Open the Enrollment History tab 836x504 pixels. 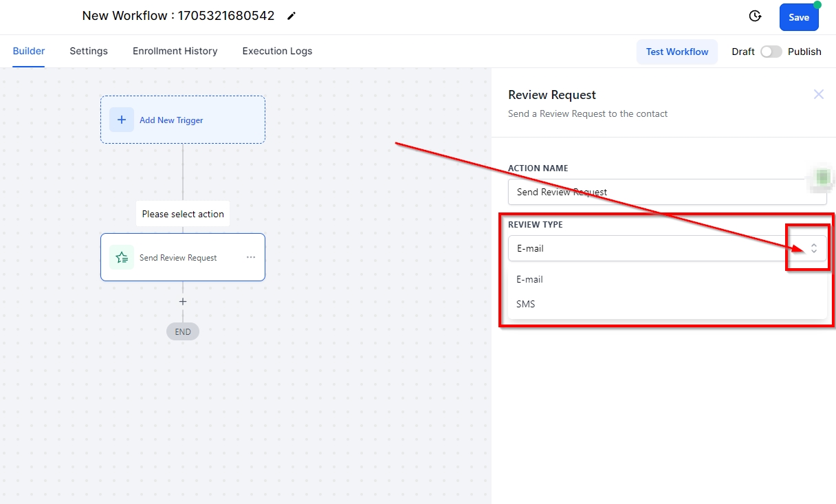coord(175,51)
